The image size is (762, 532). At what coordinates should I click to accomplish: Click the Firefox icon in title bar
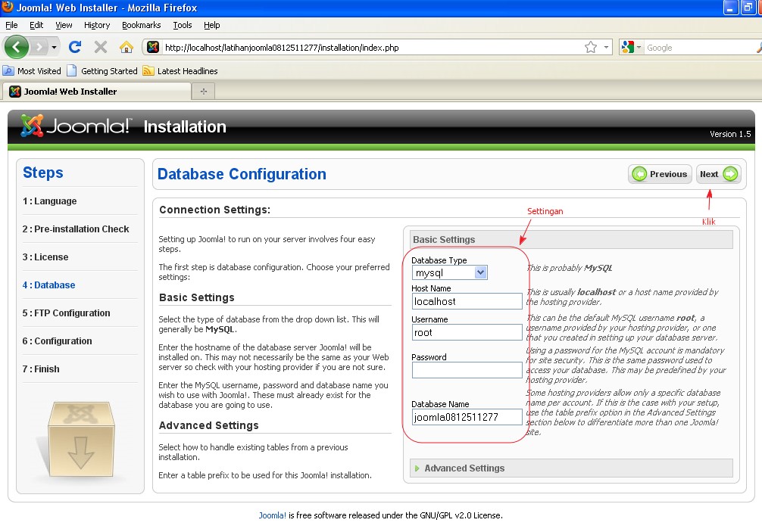(x=8, y=8)
